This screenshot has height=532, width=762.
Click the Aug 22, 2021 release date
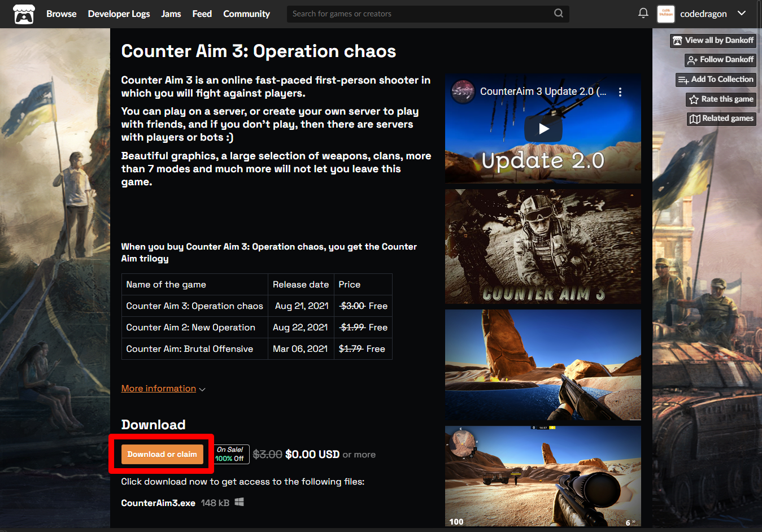(301, 328)
